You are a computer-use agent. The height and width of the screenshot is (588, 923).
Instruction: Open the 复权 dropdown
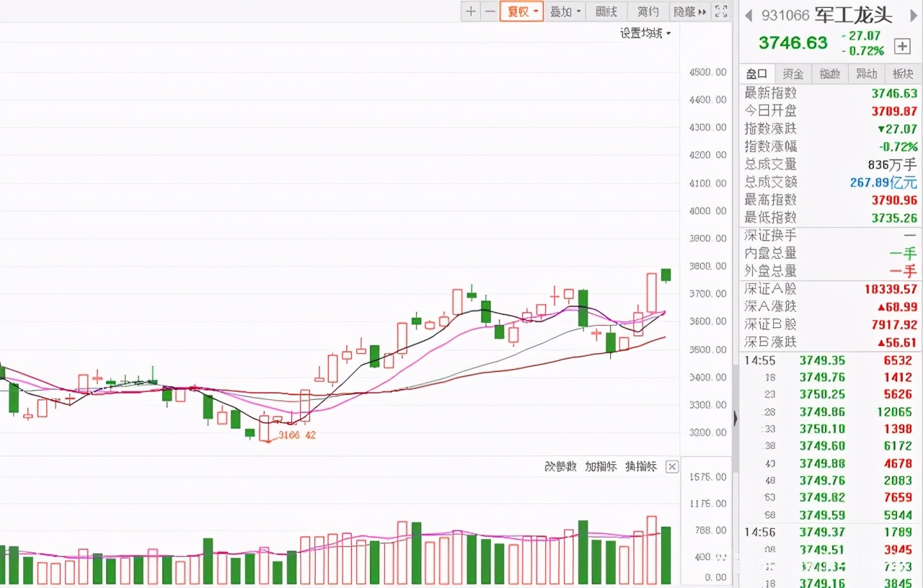pos(521,11)
